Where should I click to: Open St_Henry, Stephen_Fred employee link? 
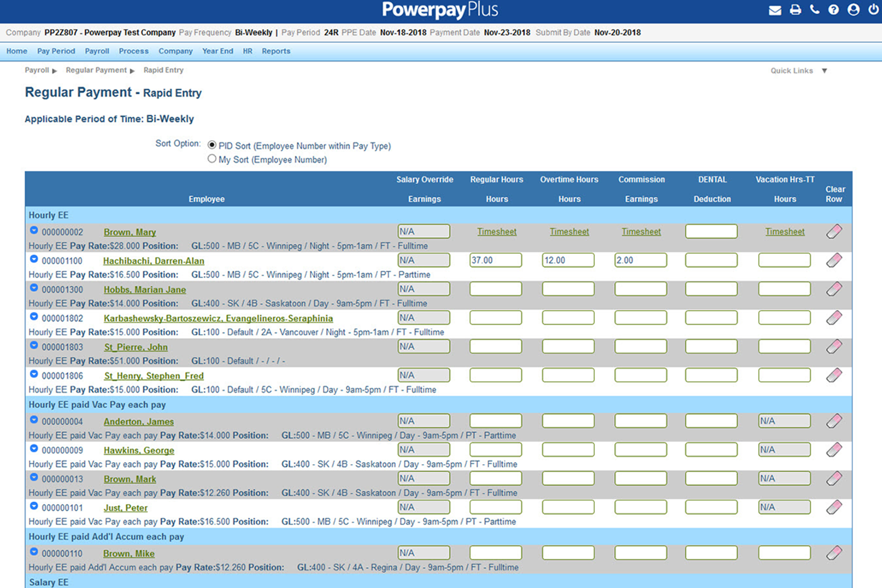click(154, 376)
